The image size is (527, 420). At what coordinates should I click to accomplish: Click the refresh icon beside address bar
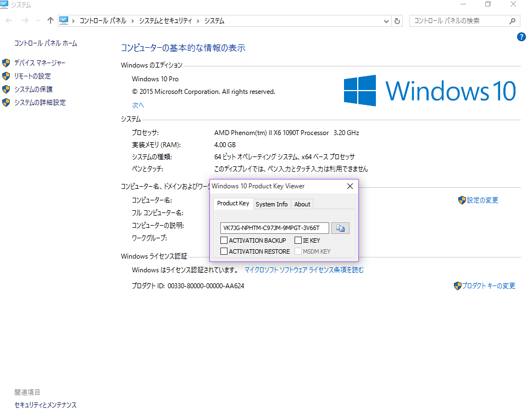click(x=397, y=21)
